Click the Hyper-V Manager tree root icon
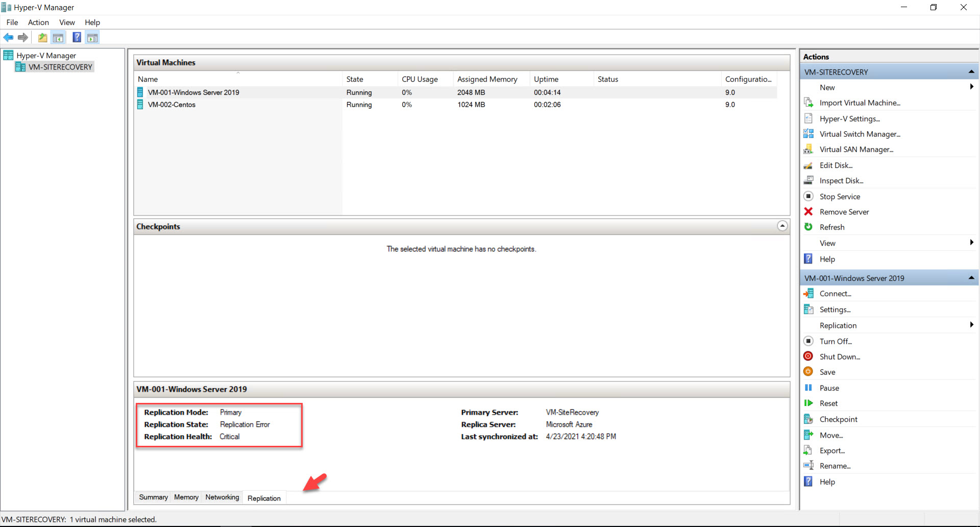 pos(8,55)
